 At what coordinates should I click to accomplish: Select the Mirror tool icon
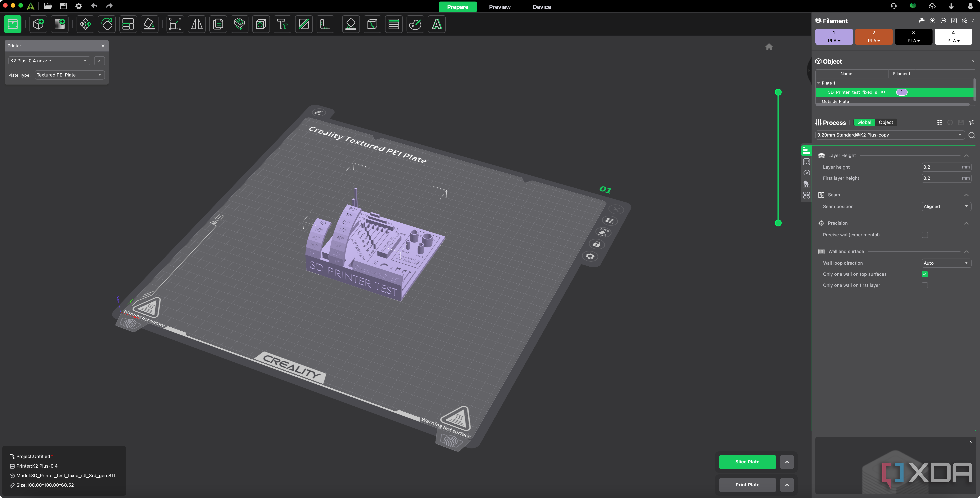pos(197,24)
